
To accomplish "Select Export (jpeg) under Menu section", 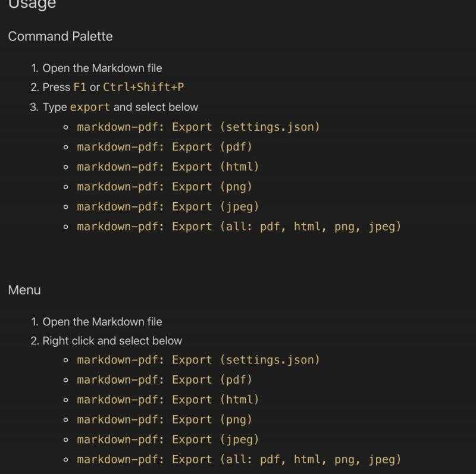I will (x=168, y=440).
